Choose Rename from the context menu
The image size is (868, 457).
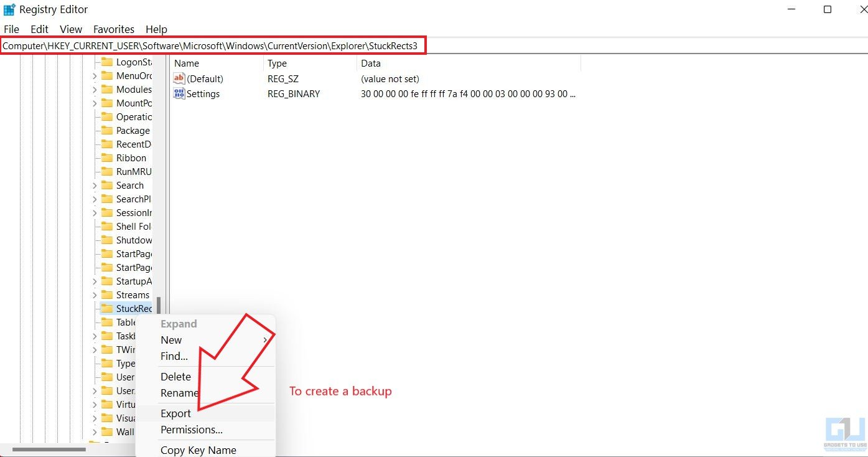(x=205, y=393)
